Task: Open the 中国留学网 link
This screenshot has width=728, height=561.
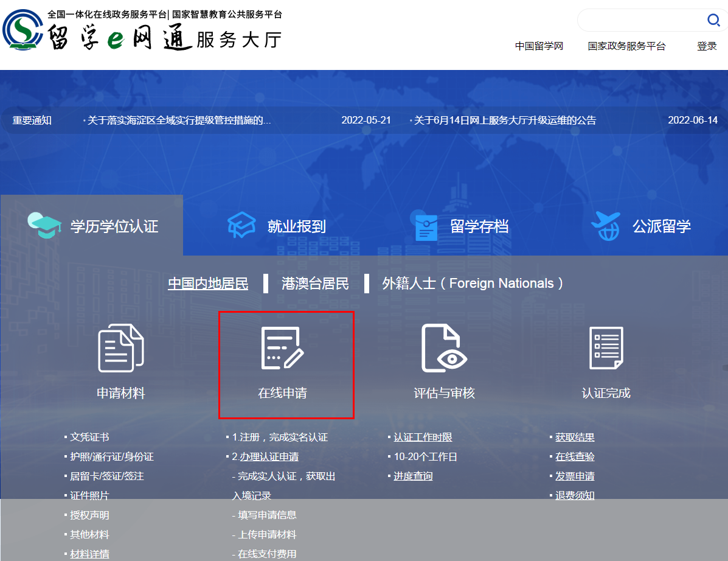Action: 539,46
